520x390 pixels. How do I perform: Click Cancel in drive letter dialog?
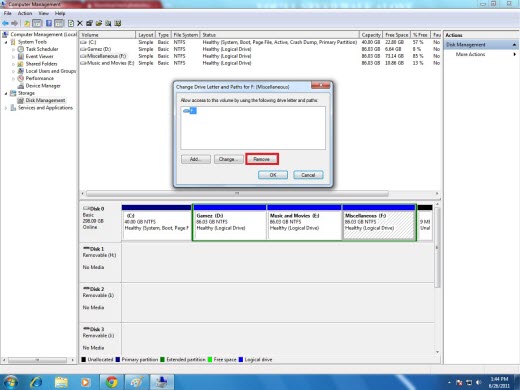pos(308,175)
